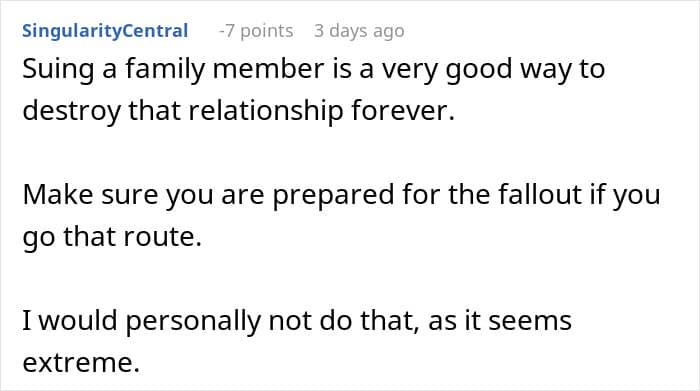This screenshot has height=391, width=700.
Task: Click the line starting 'Make sure you are'
Action: (341, 196)
